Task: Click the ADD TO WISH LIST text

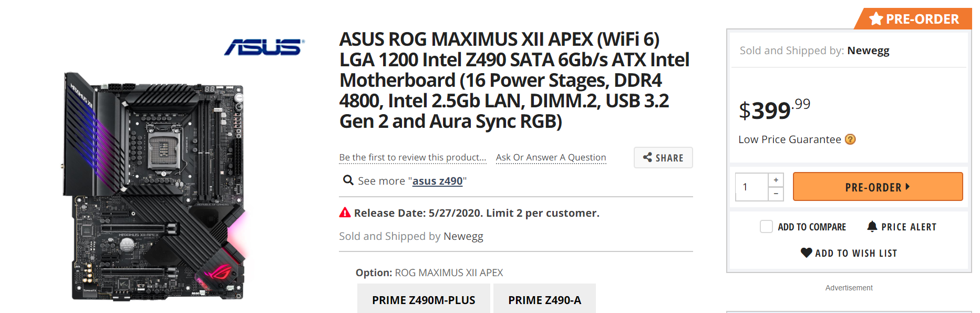Action: point(855,253)
